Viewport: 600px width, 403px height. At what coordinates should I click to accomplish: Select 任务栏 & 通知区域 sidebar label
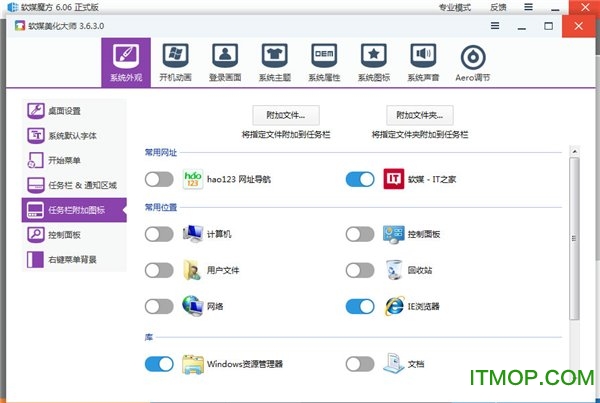82,185
